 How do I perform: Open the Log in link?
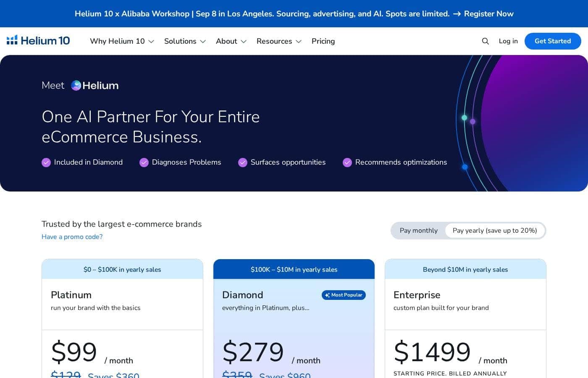pyautogui.click(x=508, y=41)
